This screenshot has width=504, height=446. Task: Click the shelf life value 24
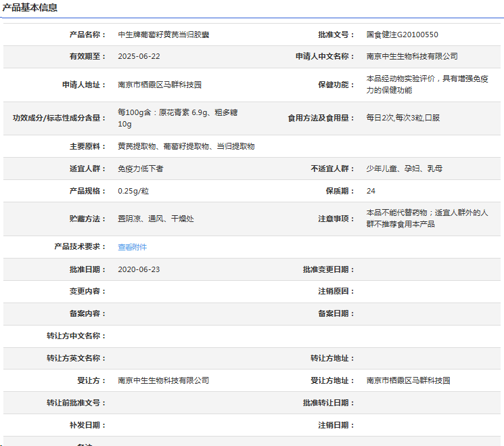(371, 191)
